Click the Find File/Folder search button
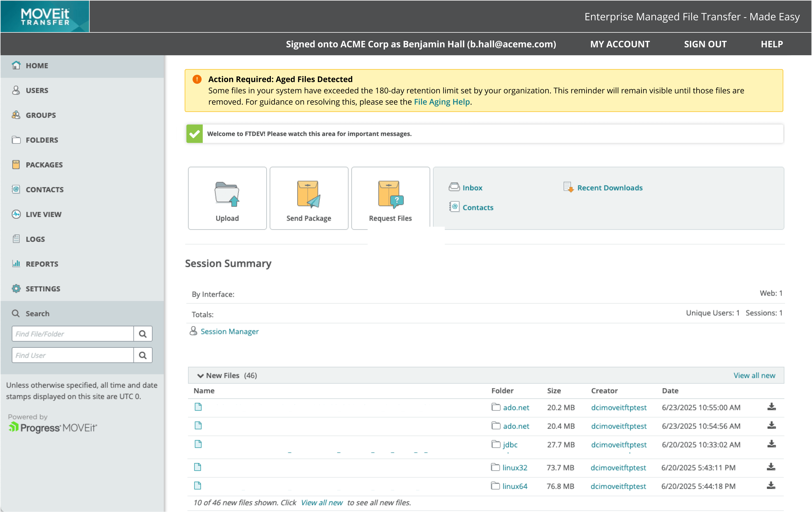812x512 pixels. (x=143, y=333)
